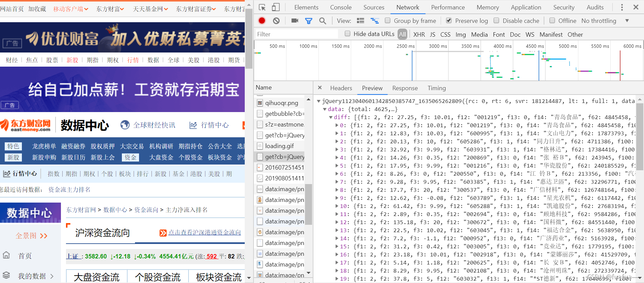Screen dimensions: 644x283
Task: Open network search magnifier icon
Action: coord(323,21)
